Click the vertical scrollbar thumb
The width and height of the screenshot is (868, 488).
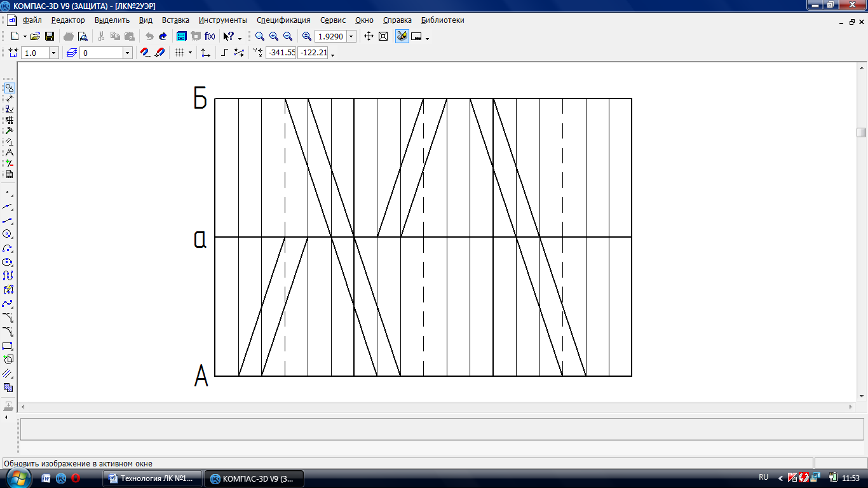coord(861,132)
